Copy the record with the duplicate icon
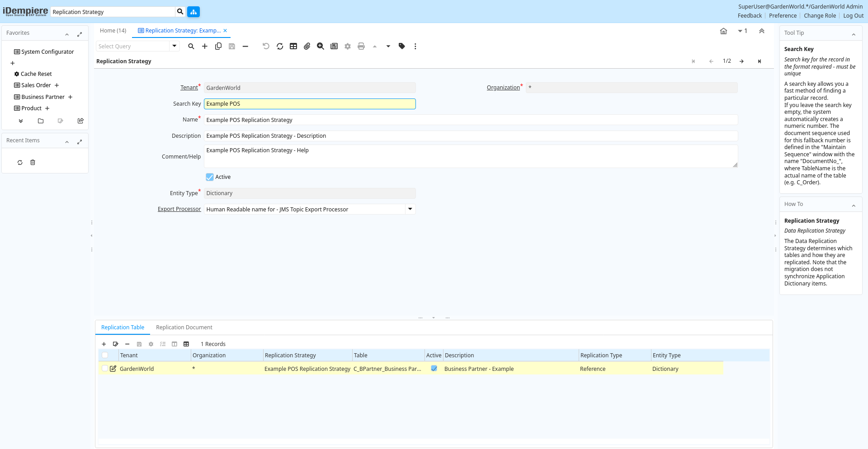868x449 pixels. pos(218,46)
